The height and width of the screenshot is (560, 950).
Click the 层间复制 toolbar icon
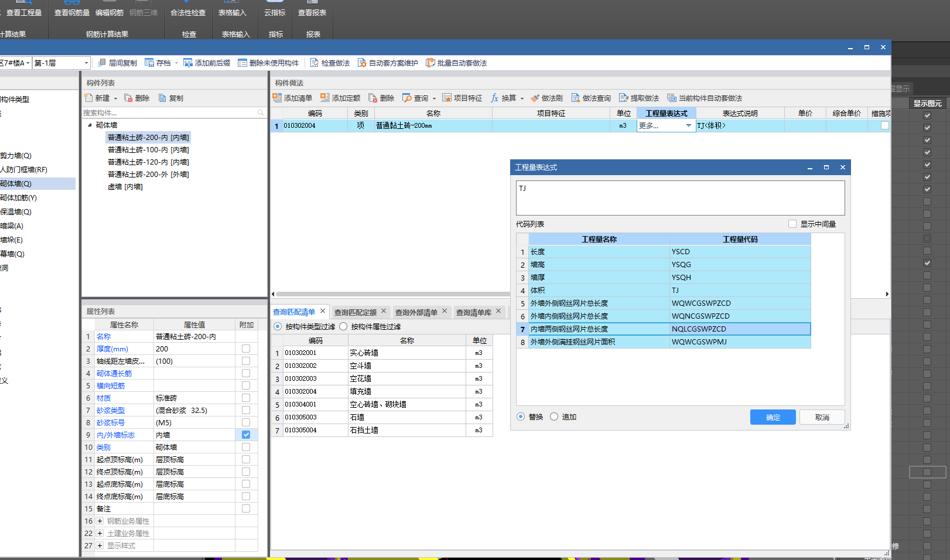pyautogui.click(x=102, y=63)
